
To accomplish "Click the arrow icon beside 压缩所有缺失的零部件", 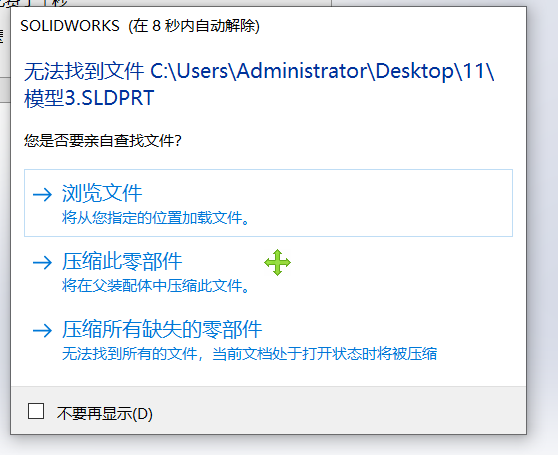I will click(42, 330).
